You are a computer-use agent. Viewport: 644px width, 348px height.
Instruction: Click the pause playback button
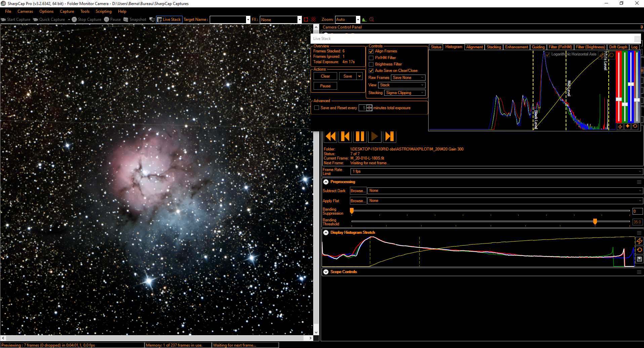[360, 136]
